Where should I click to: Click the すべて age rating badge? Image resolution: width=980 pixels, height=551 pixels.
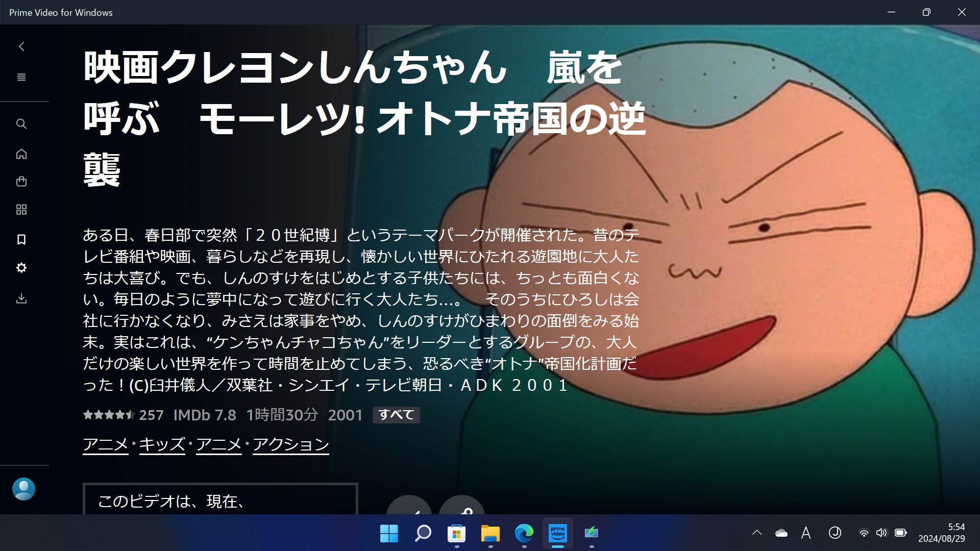click(396, 415)
